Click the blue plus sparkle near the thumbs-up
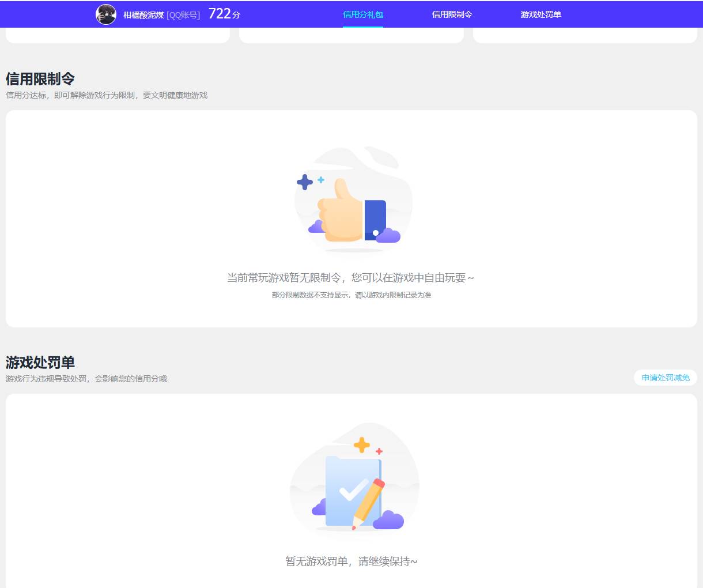The width and height of the screenshot is (703, 588). point(305,183)
